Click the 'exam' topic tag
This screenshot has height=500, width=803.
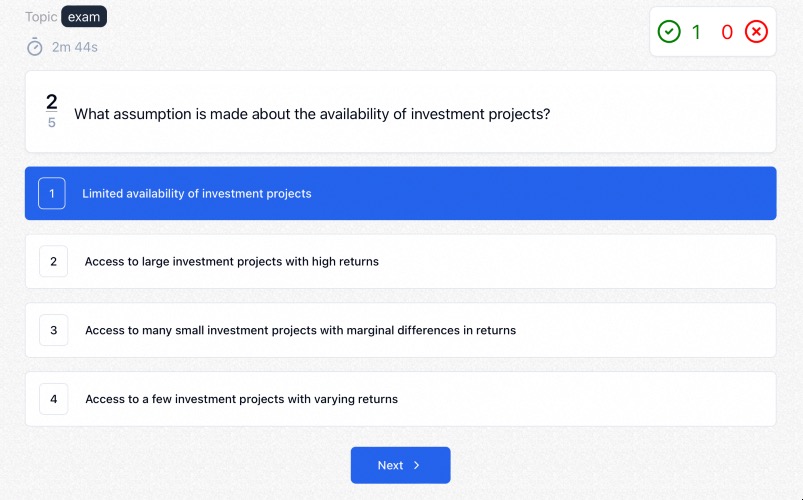click(x=84, y=16)
